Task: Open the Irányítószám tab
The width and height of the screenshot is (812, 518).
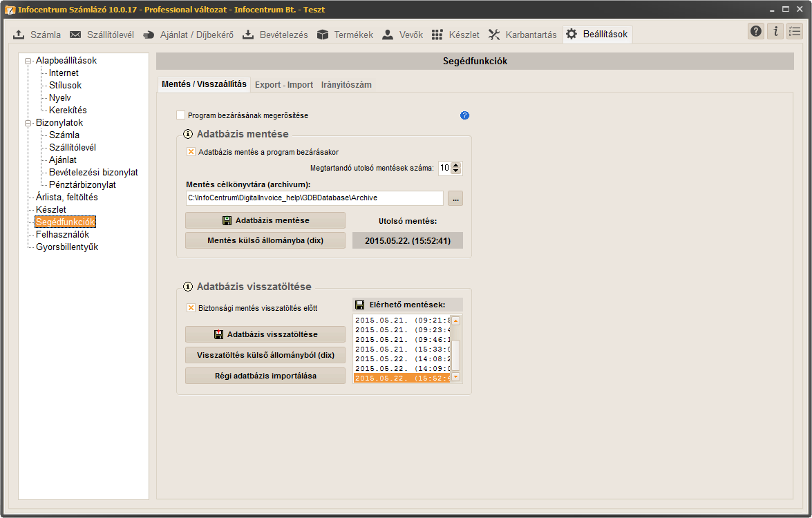Action: point(346,85)
